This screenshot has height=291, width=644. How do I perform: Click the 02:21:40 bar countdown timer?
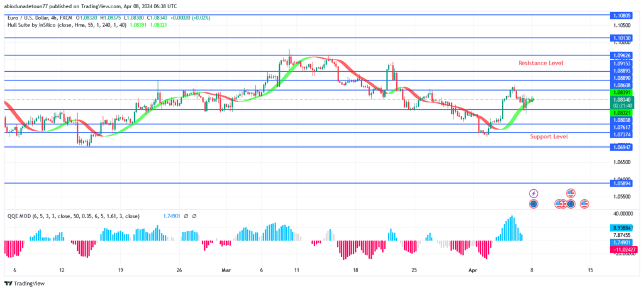point(622,105)
